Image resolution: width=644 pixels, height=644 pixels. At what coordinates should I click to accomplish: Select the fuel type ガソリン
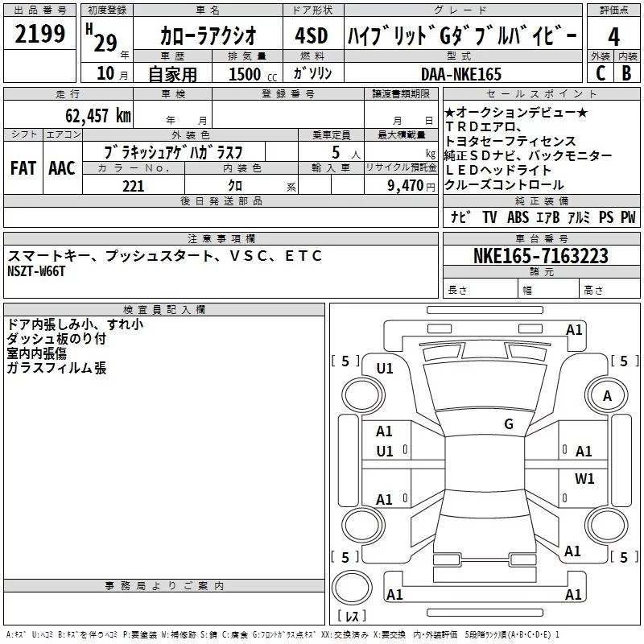(x=313, y=73)
